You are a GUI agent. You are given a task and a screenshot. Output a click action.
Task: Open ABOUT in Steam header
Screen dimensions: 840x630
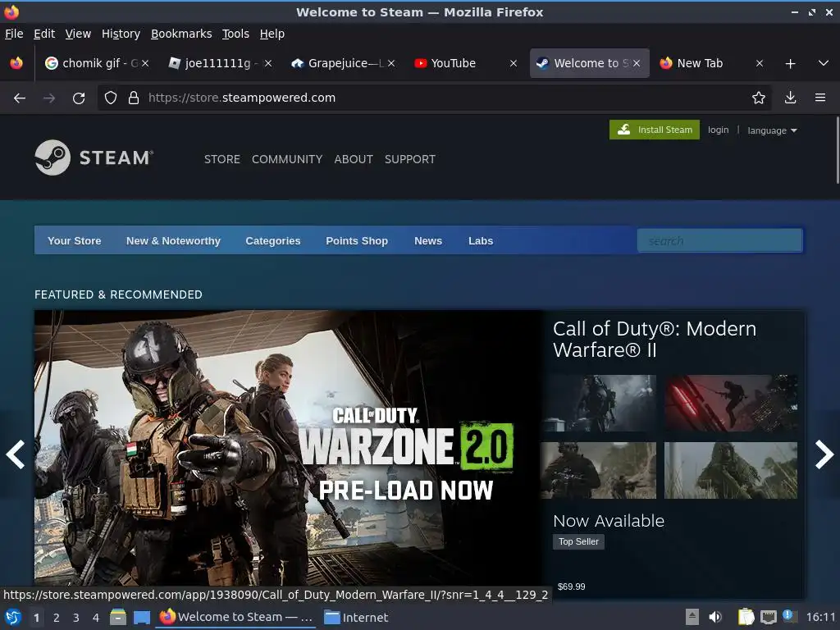[x=354, y=159]
